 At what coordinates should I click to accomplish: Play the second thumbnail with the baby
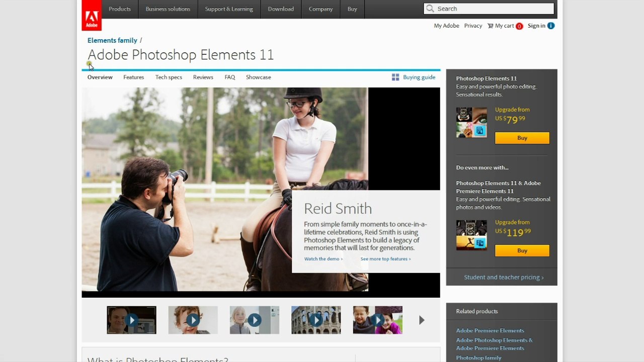tap(193, 320)
